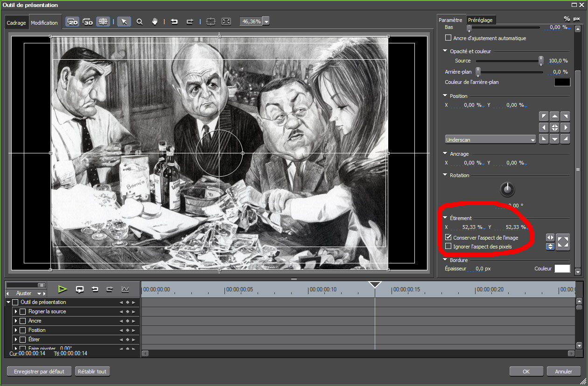Switch to 2D layout mode
The height and width of the screenshot is (386, 588).
[72, 21]
